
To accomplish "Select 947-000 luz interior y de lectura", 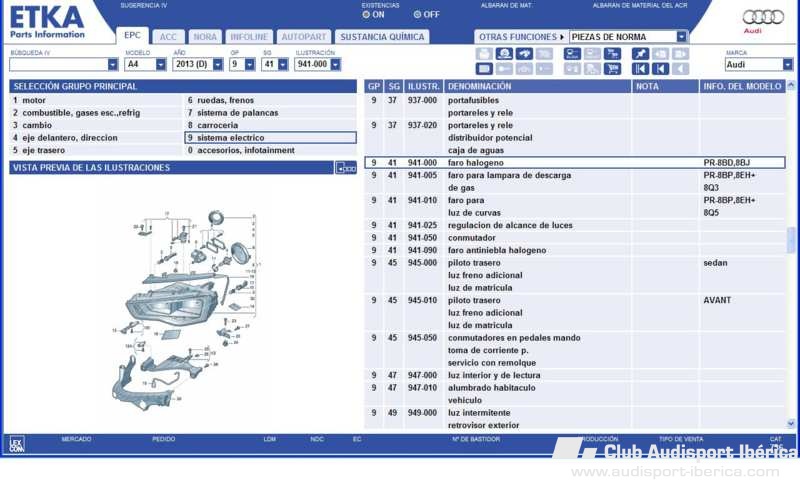I will 575,375.
